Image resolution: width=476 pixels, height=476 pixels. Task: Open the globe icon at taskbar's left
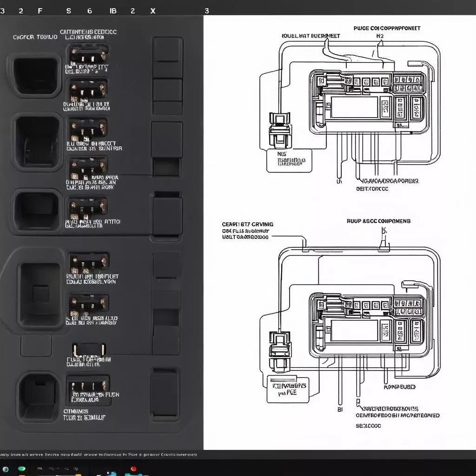5,469
